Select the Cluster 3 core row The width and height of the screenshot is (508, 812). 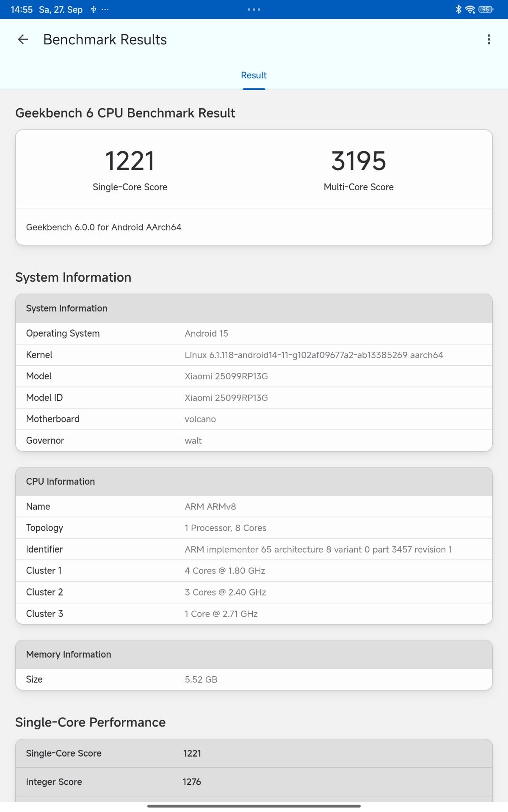254,614
